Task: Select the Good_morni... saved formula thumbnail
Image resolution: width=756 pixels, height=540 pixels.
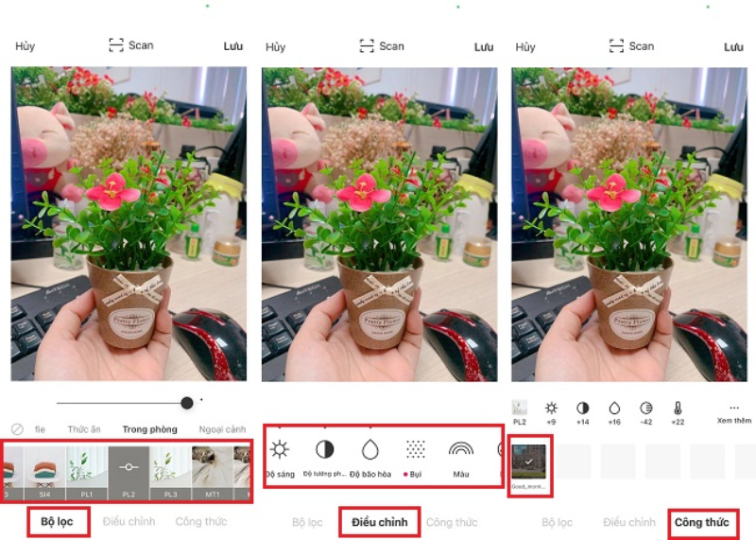Action: [529, 462]
